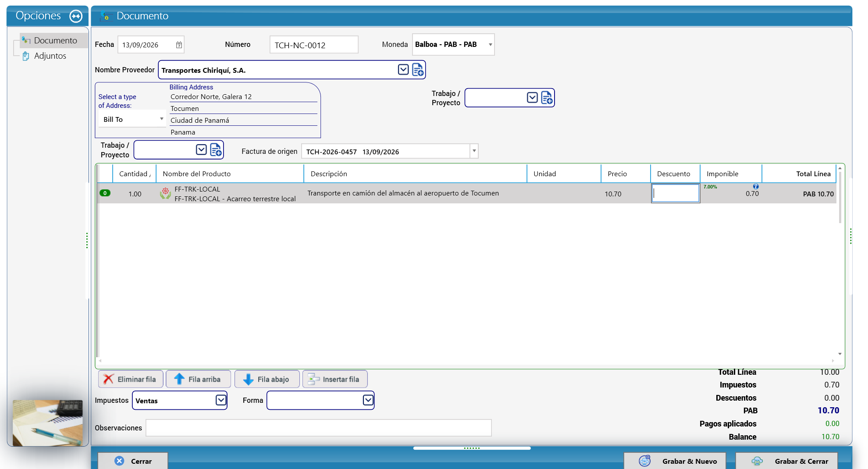Click the tax info icon in Imponible cell
This screenshot has height=469, width=868.
[756, 186]
